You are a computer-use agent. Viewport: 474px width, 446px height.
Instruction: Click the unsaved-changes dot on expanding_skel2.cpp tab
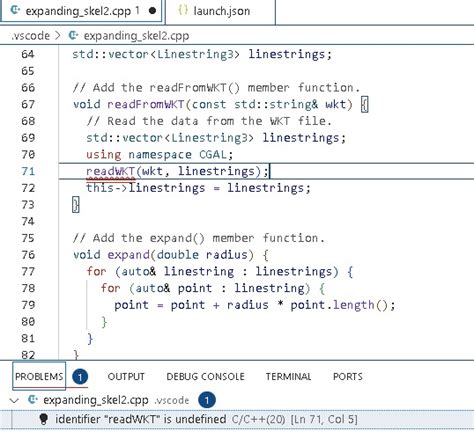coord(153,11)
